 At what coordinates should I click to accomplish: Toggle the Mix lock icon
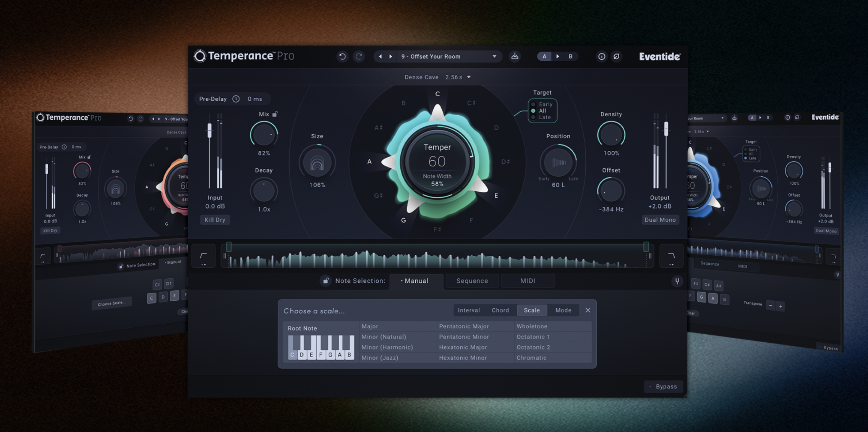pyautogui.click(x=275, y=114)
